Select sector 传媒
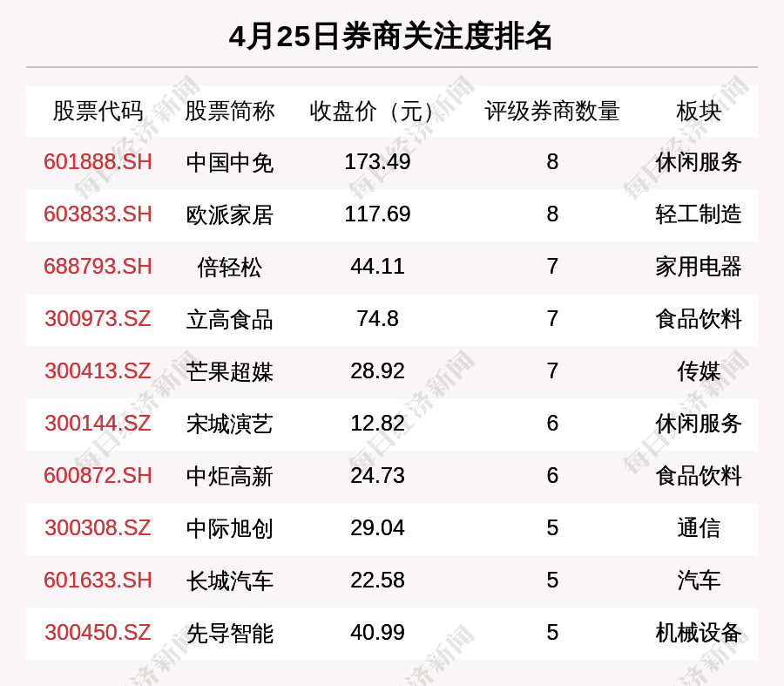 point(699,371)
